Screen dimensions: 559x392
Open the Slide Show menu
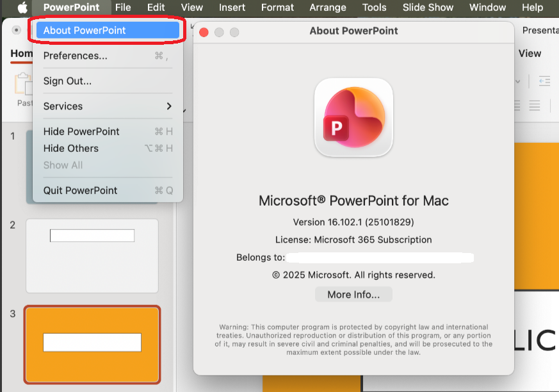pyautogui.click(x=428, y=7)
